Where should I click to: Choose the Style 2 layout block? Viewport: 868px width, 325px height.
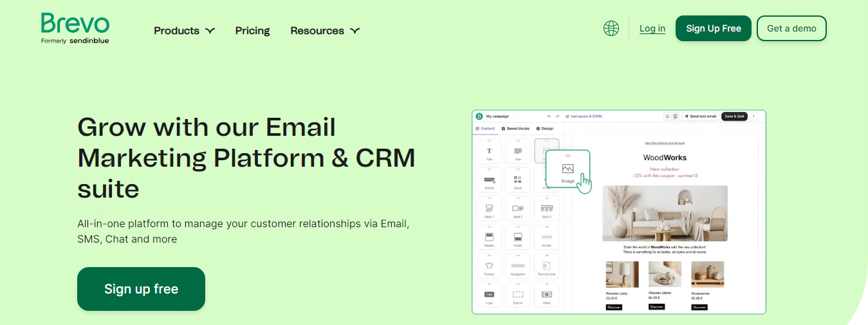pyautogui.click(x=518, y=209)
